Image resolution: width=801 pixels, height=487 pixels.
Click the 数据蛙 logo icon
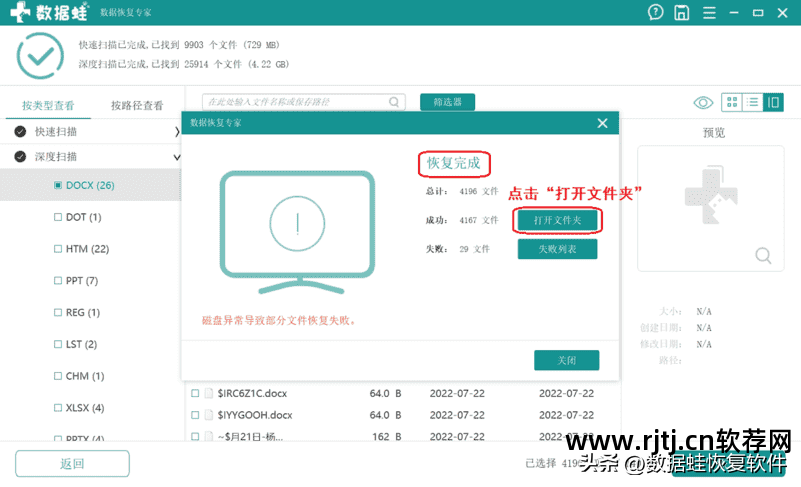pos(20,12)
